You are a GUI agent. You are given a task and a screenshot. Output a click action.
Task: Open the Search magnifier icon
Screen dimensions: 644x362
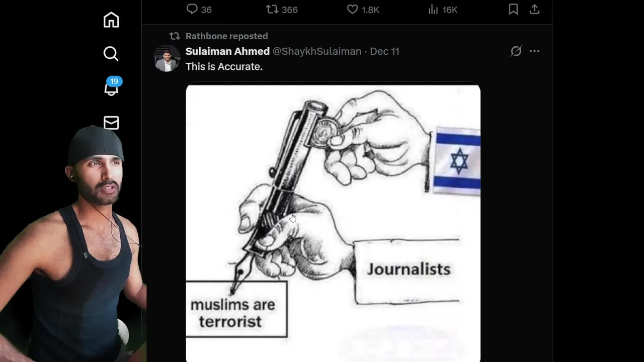111,54
